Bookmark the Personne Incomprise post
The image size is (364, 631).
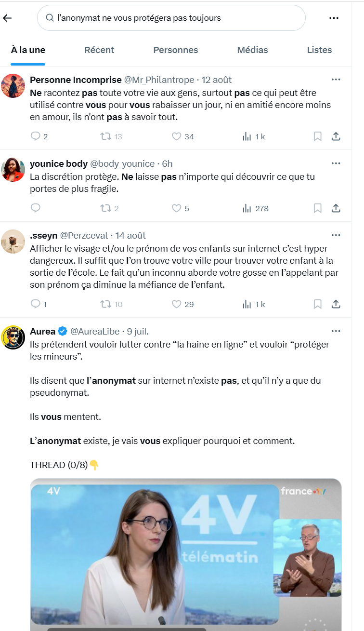pos(317,136)
